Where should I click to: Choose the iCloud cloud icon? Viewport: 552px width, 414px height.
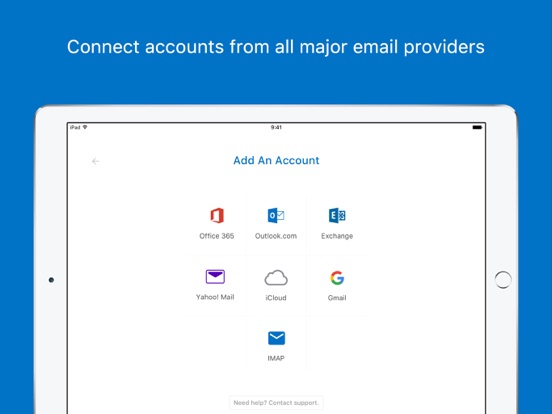coord(276,277)
